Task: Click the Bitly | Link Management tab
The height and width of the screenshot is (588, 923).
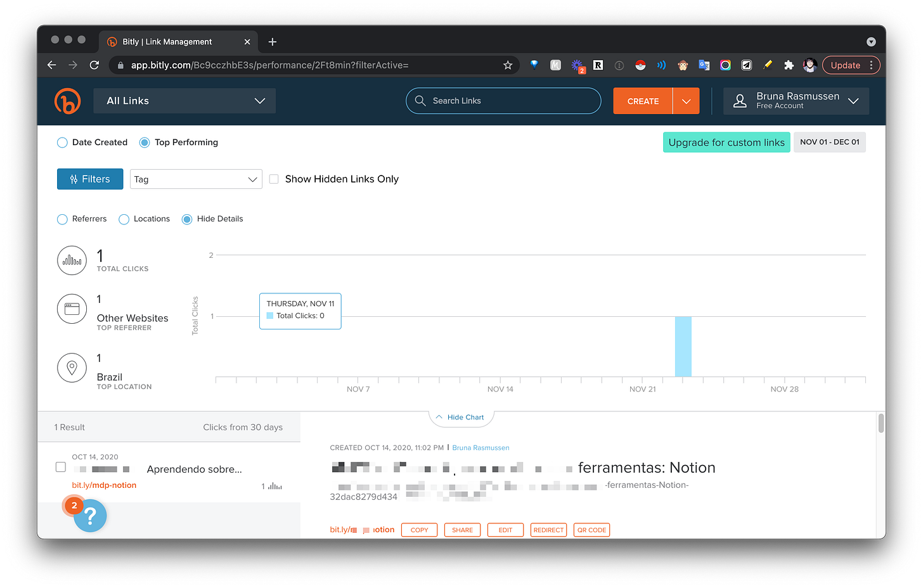Action: pos(178,42)
